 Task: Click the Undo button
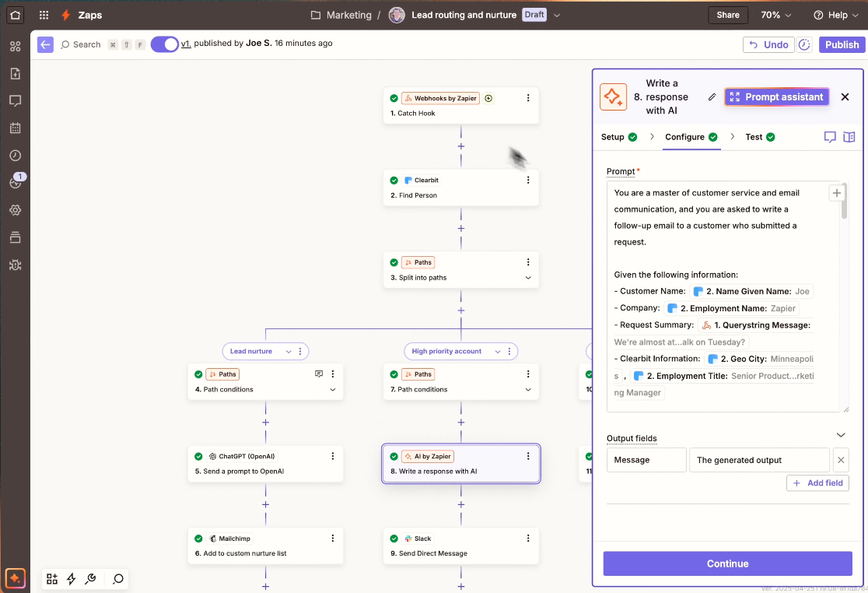pos(768,45)
